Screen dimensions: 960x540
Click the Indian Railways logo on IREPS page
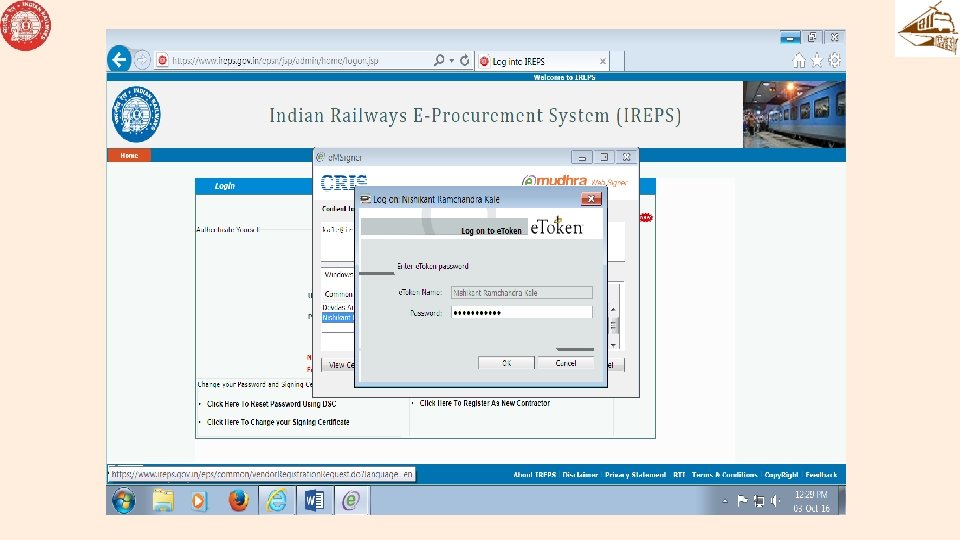(x=137, y=114)
